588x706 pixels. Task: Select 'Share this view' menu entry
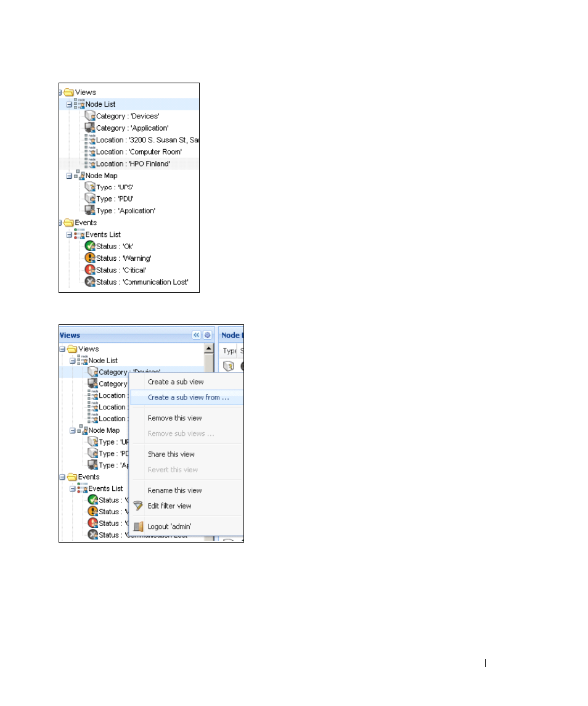[x=171, y=454]
